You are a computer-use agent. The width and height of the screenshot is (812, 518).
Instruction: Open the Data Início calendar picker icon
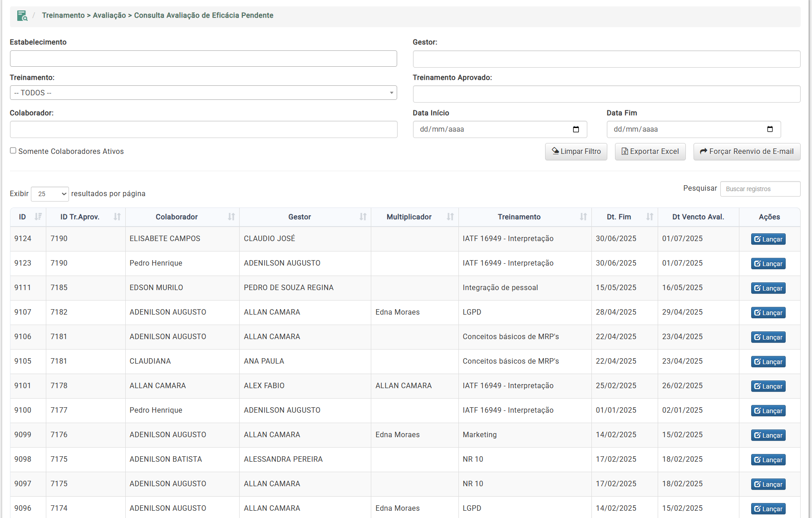(576, 129)
